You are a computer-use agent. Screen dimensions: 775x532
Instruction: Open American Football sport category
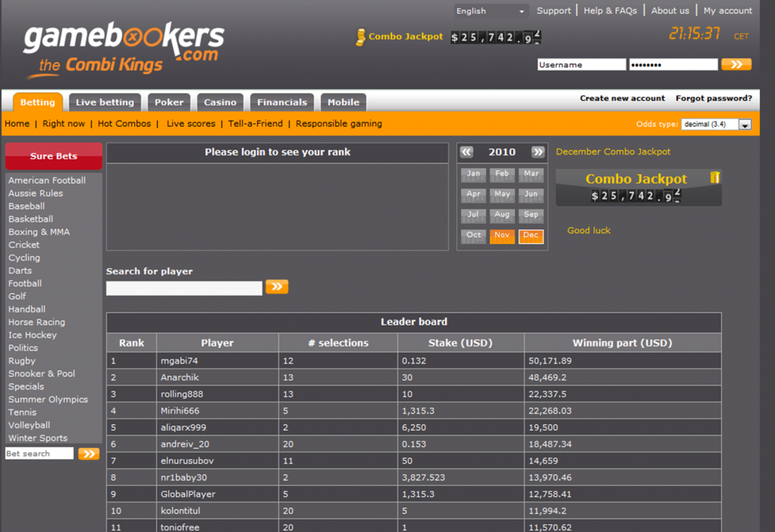click(47, 180)
